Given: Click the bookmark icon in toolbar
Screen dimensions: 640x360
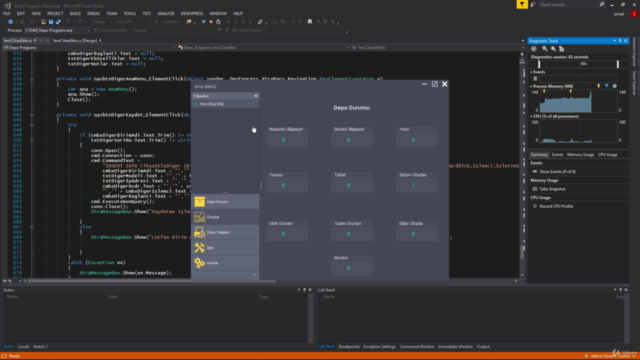Looking at the screenshot, I should click(x=310, y=22).
